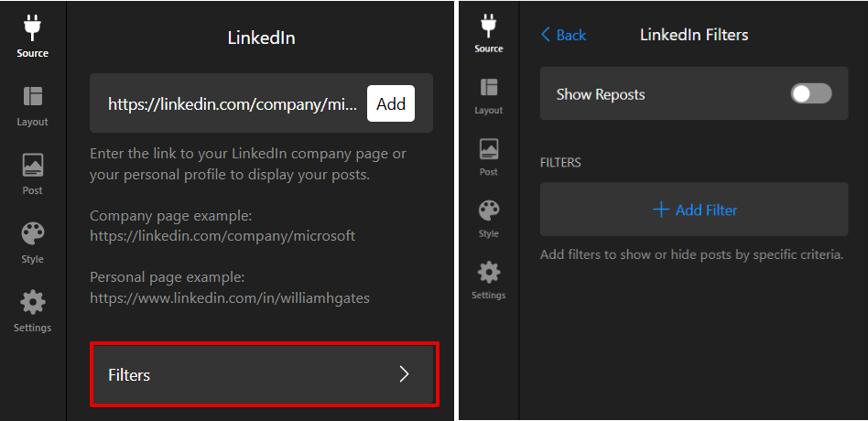Click Source plug icon in LinkedIn Filters panel
The image size is (868, 421).
click(488, 26)
